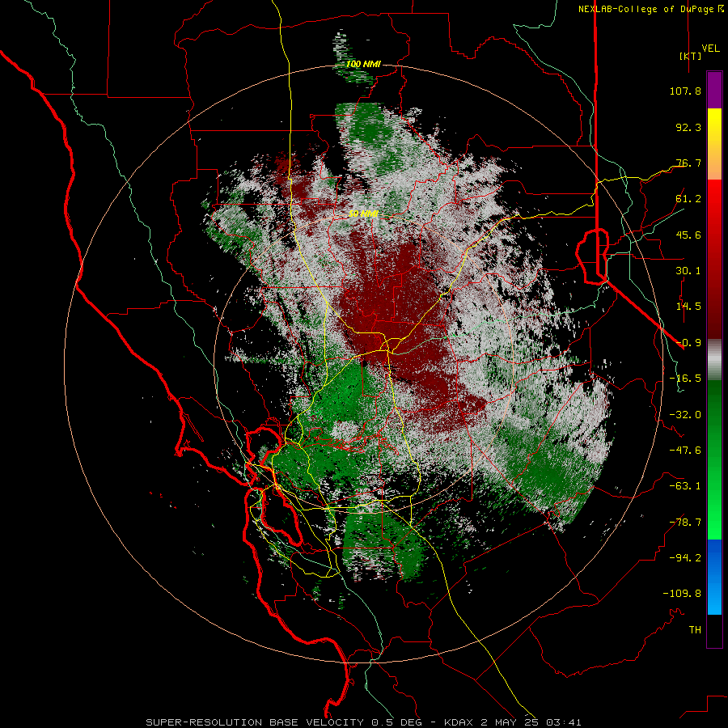728x728 pixels.
Task: Click the gray near-zero segment of the velocity scale
Action: tap(714, 360)
